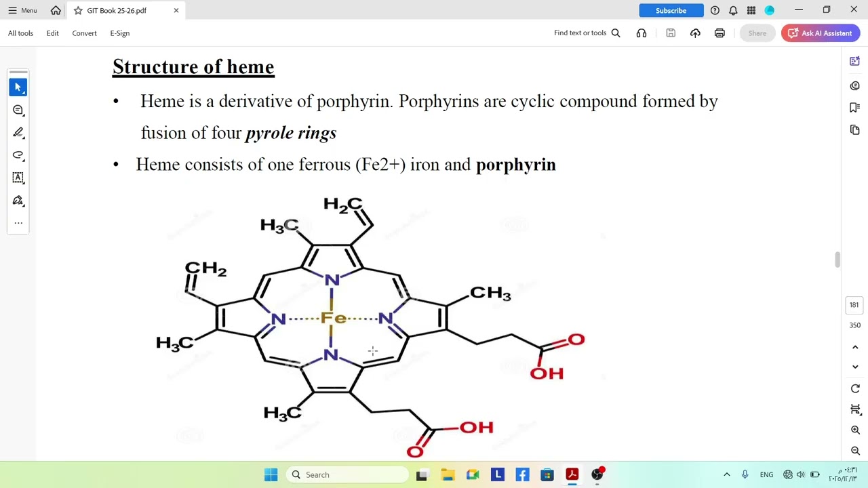The image size is (868, 488).
Task: Open the Convert menu item
Action: 84,33
